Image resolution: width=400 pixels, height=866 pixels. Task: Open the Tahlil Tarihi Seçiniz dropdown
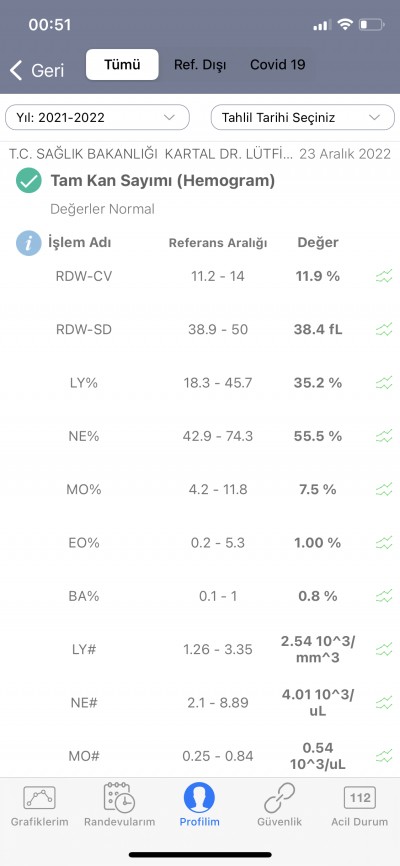tap(303, 117)
